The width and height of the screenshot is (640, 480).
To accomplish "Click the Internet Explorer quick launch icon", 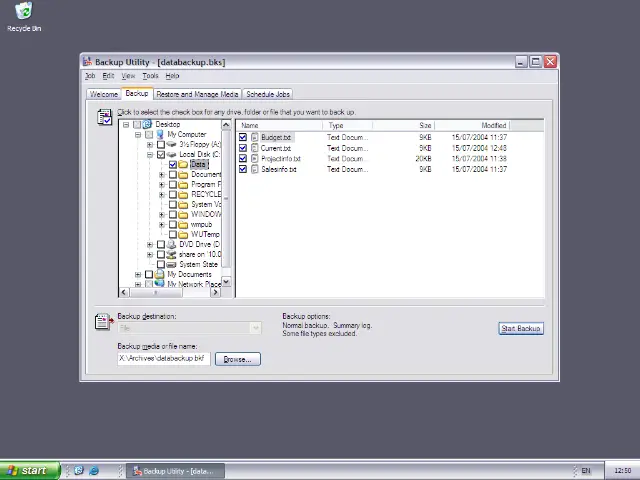I will click(94, 470).
